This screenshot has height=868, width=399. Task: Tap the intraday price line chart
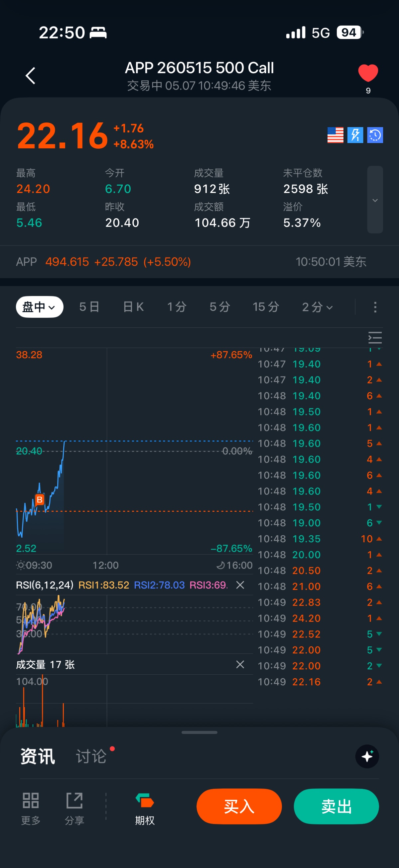tap(135, 451)
